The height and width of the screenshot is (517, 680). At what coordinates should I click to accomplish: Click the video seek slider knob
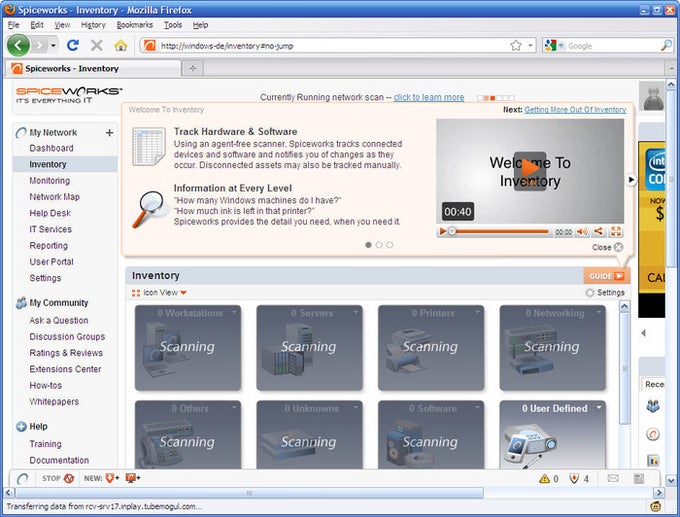pos(452,231)
